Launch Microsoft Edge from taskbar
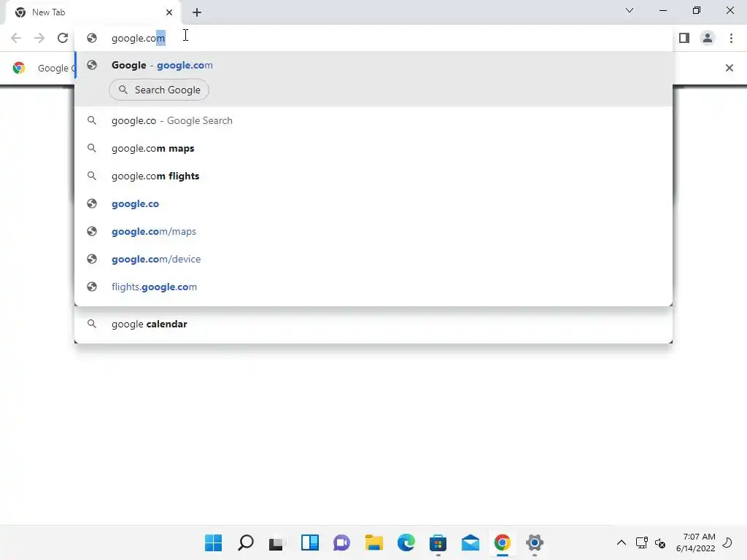This screenshot has width=747, height=560. coord(406,542)
